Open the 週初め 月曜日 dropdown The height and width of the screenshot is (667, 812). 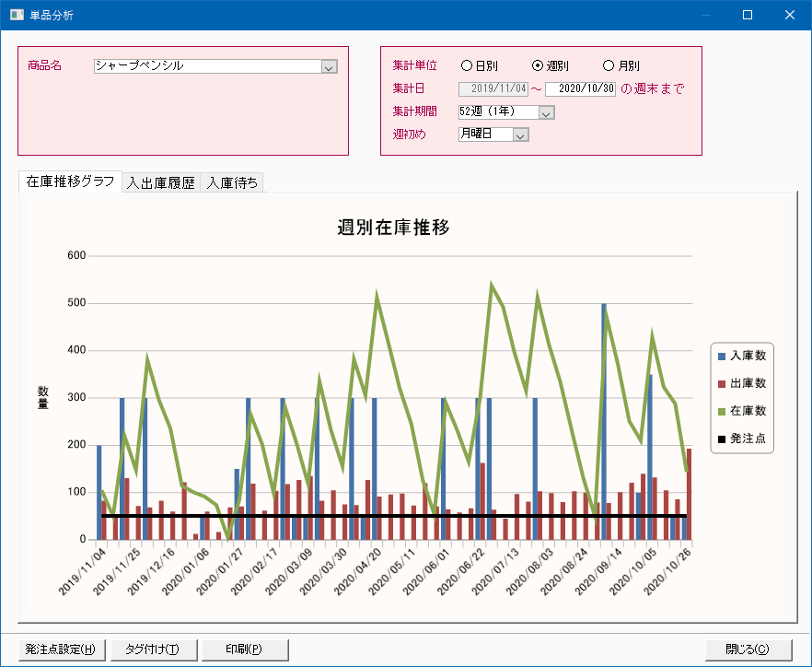point(520,135)
